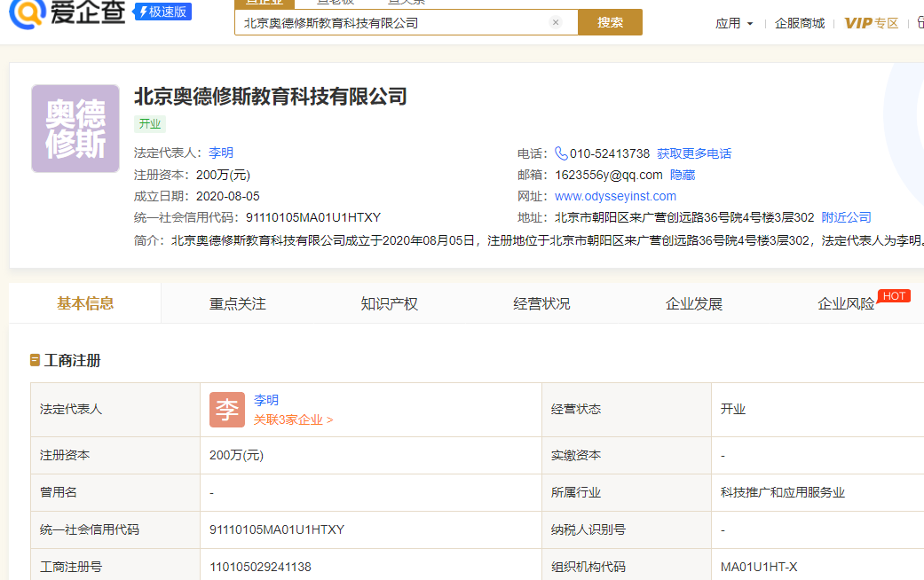Viewport: 924px width, 580px height.
Task: Click the 开业 status tag under company name
Action: click(x=150, y=123)
